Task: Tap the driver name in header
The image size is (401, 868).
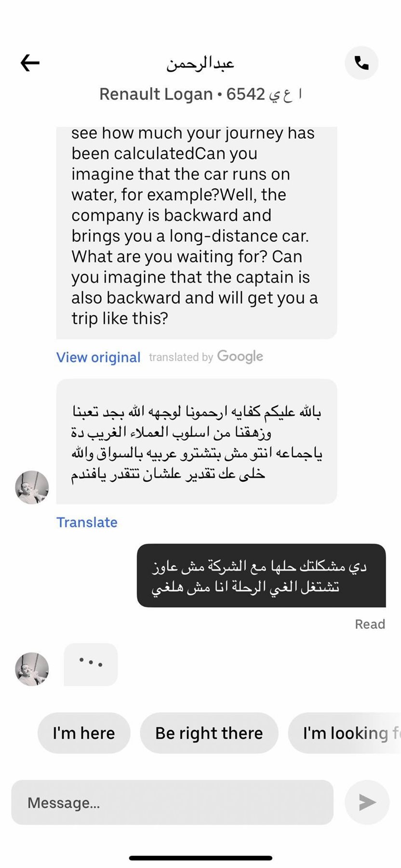Action: [x=200, y=64]
